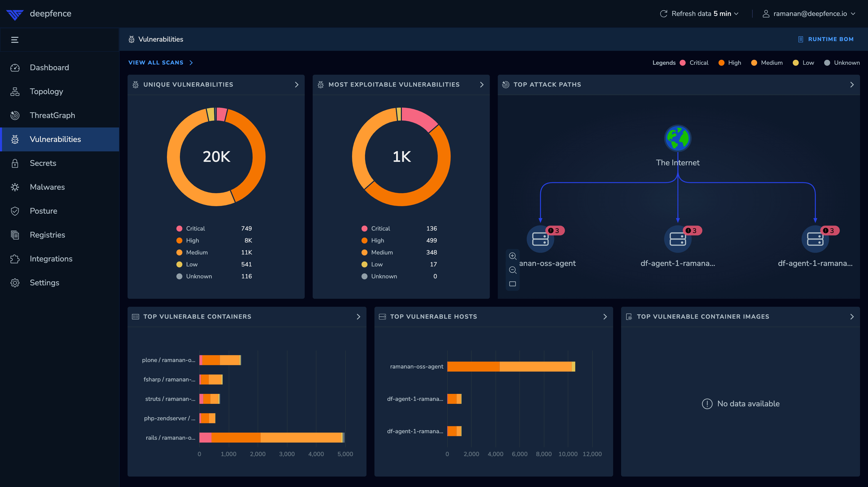Click The Internet globe node
The height and width of the screenshot is (487, 868).
(678, 138)
